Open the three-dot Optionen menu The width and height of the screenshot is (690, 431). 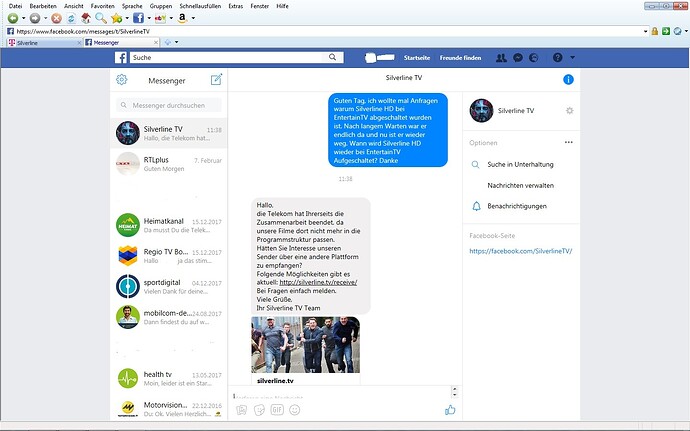(x=569, y=142)
